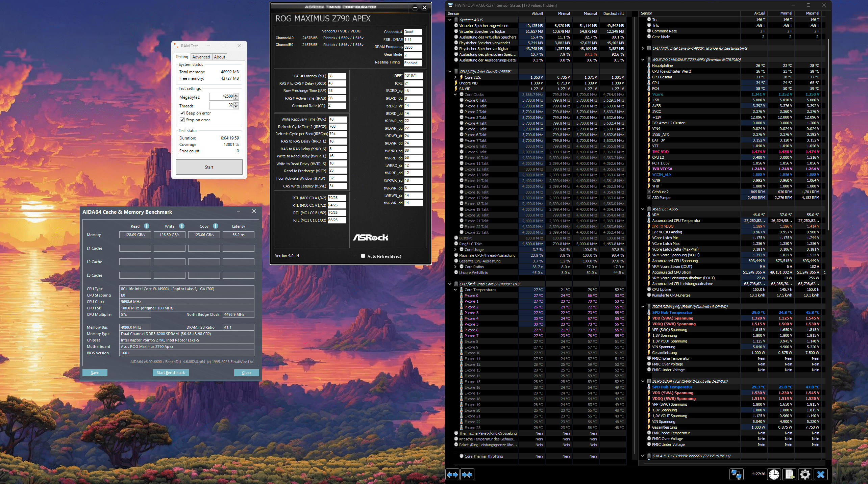Open HWiNFO remote network monitoring icon
Viewport: 868px width, 484px height.
pyautogui.click(x=736, y=475)
